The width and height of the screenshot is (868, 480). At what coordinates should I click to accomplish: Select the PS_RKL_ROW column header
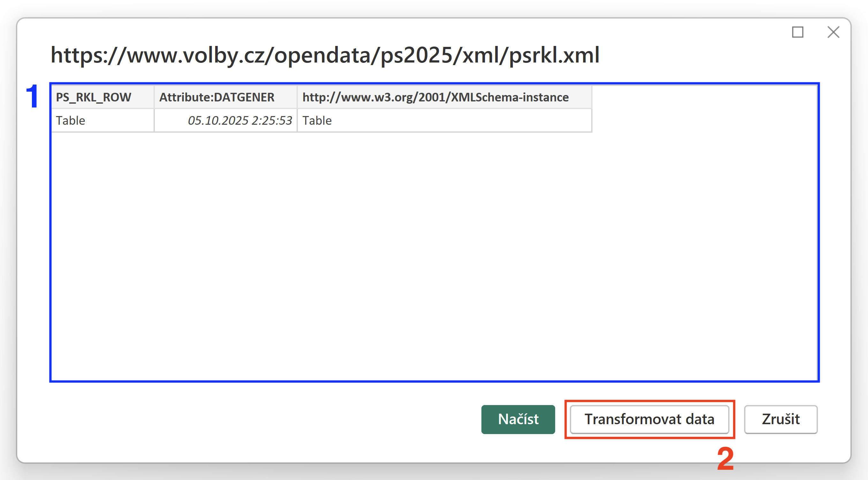click(103, 97)
